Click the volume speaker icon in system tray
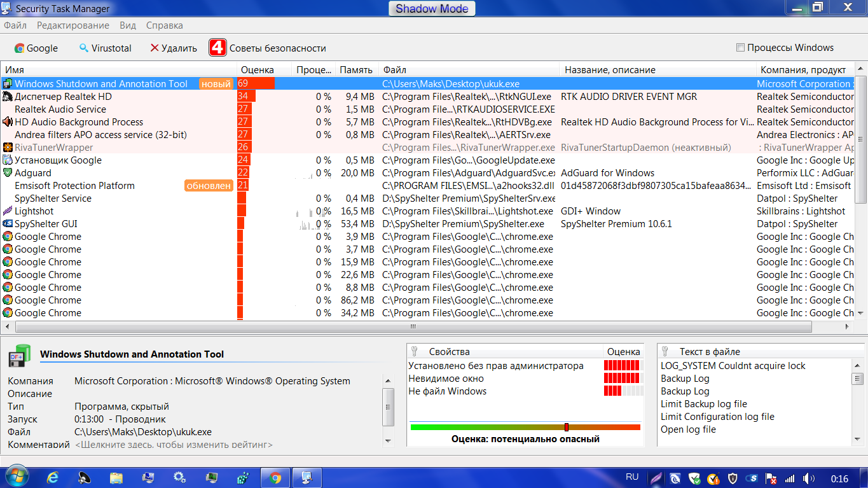This screenshot has width=868, height=488. (809, 478)
